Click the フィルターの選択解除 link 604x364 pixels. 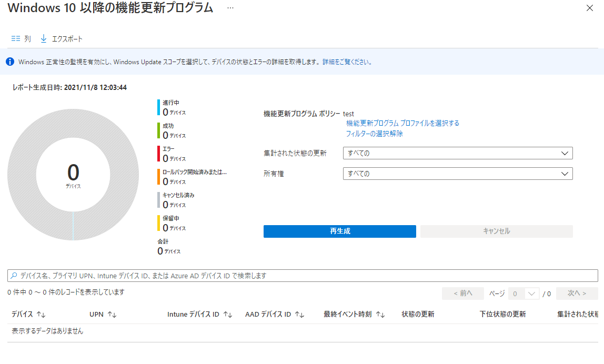[x=374, y=134]
